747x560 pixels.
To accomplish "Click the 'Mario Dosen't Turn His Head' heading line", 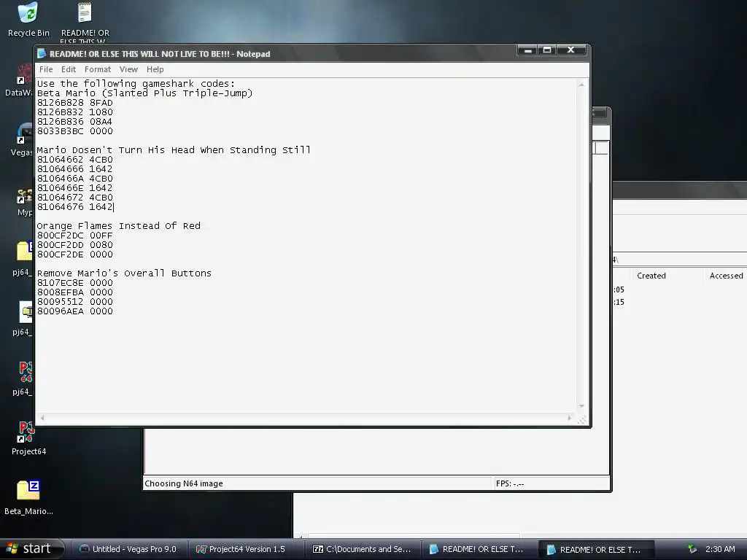I will [174, 150].
